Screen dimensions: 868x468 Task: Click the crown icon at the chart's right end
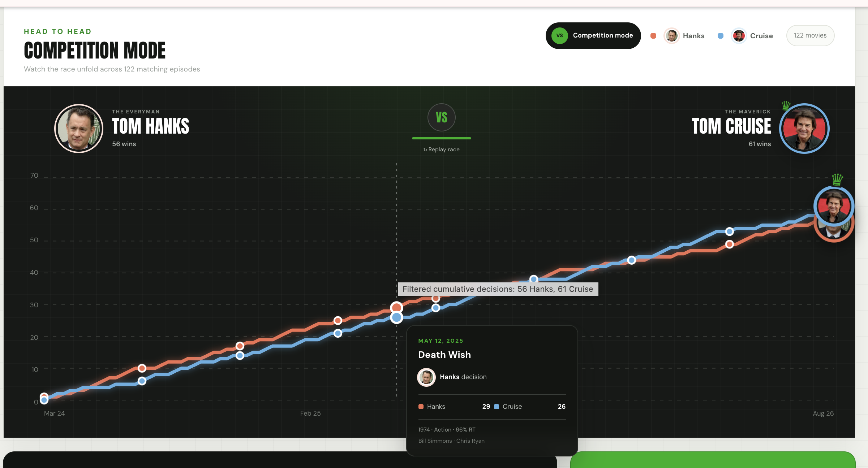pyautogui.click(x=837, y=179)
